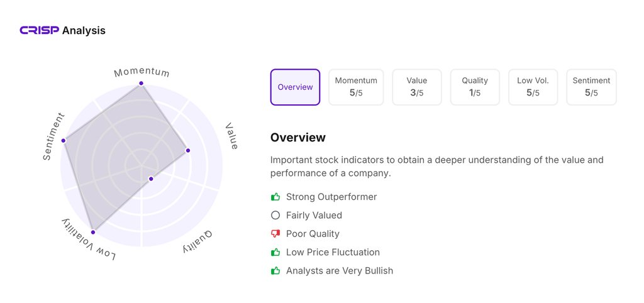The height and width of the screenshot is (303, 644).
Task: Select the Overview tab
Action: pos(295,87)
